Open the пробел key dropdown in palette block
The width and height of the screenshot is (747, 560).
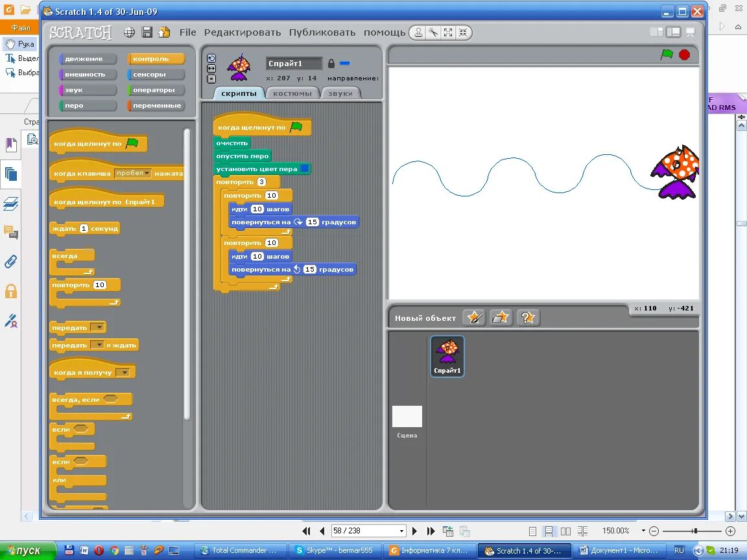tap(133, 173)
